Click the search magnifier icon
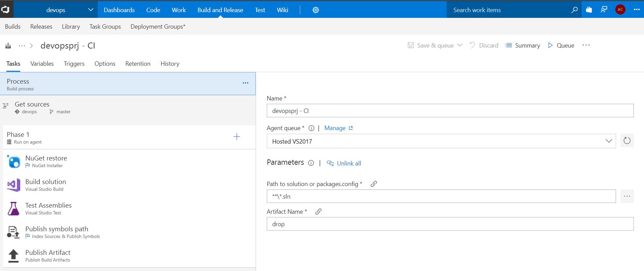This screenshot has width=644, height=271. [x=574, y=10]
